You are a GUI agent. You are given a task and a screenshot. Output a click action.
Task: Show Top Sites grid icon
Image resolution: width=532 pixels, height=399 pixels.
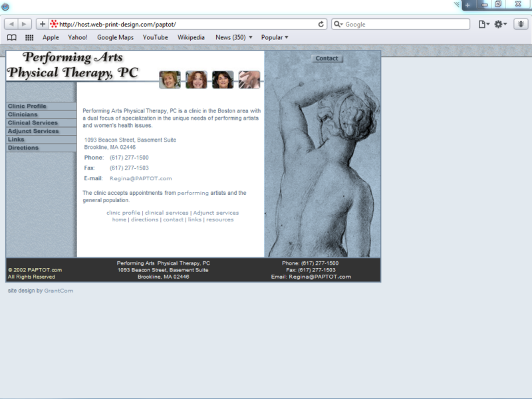coord(29,37)
